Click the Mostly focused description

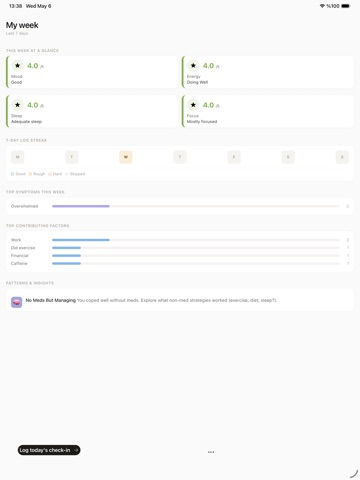click(x=202, y=122)
